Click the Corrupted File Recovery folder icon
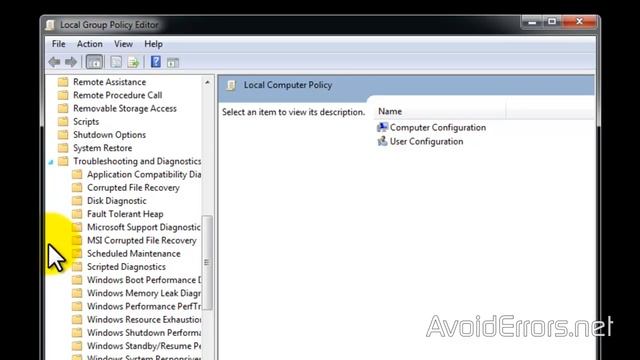 pyautogui.click(x=77, y=187)
